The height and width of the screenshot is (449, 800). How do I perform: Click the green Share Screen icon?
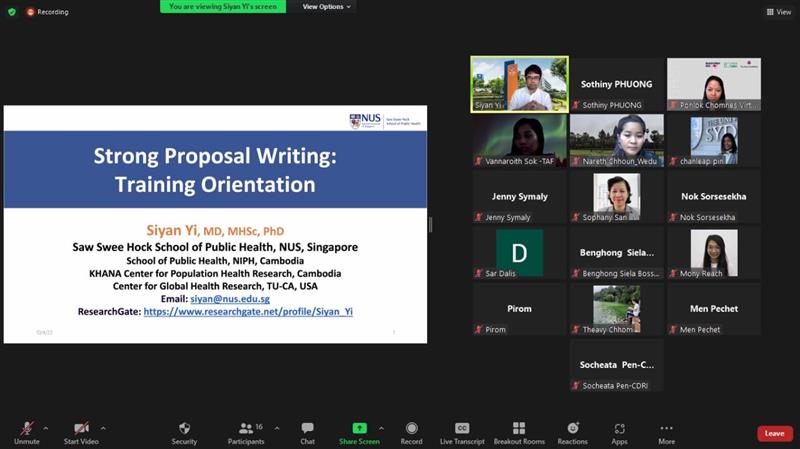click(359, 428)
